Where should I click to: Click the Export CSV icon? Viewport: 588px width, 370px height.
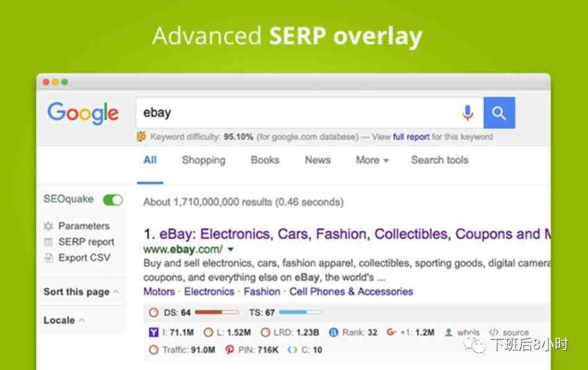click(x=49, y=258)
